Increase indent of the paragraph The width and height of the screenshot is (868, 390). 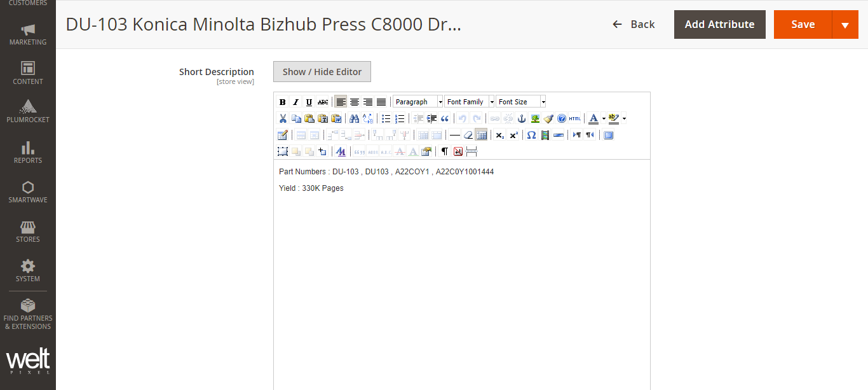[431, 118]
